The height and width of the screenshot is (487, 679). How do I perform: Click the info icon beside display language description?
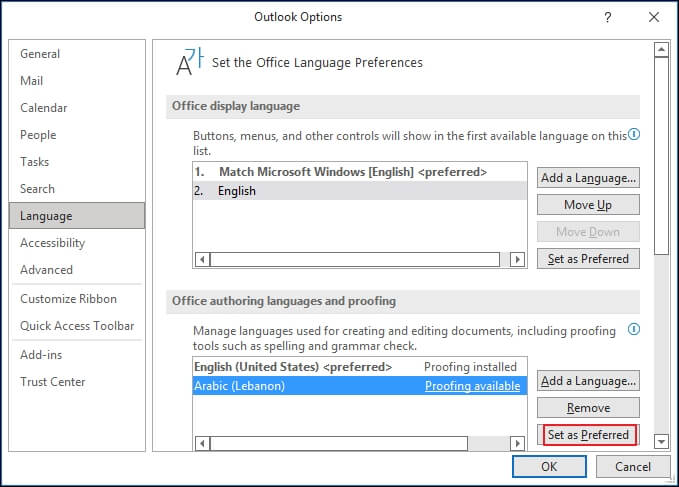pos(634,135)
